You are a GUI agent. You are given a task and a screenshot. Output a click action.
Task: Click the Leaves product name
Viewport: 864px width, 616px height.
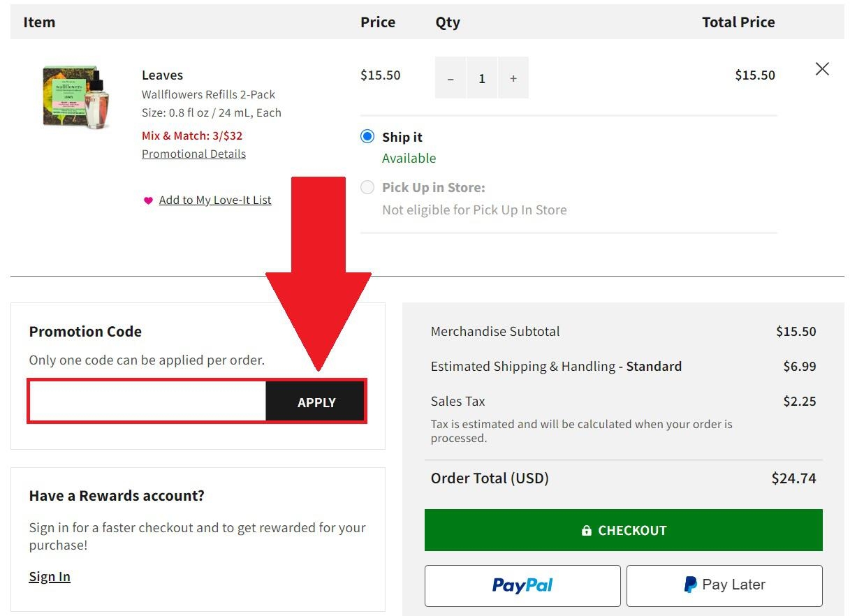tap(162, 75)
